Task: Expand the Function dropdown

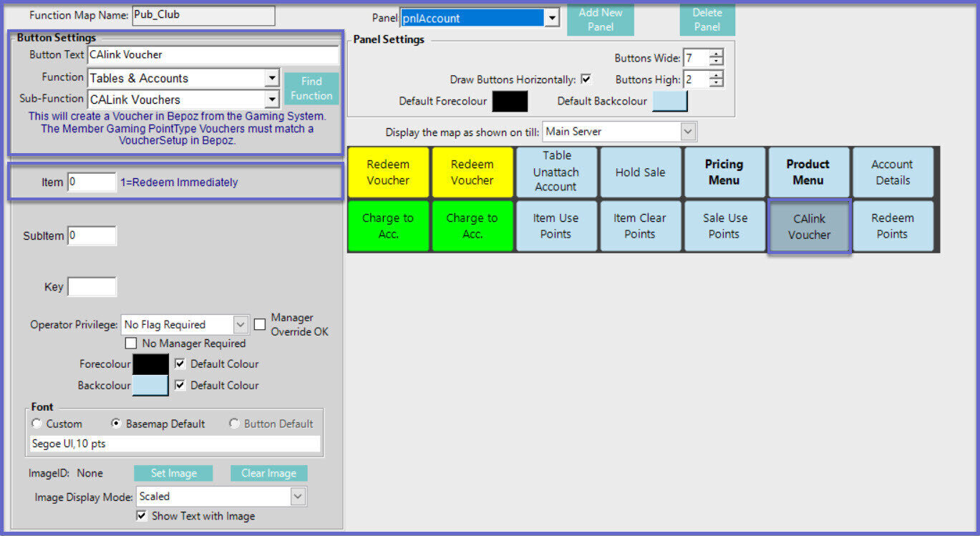Action: tap(271, 78)
